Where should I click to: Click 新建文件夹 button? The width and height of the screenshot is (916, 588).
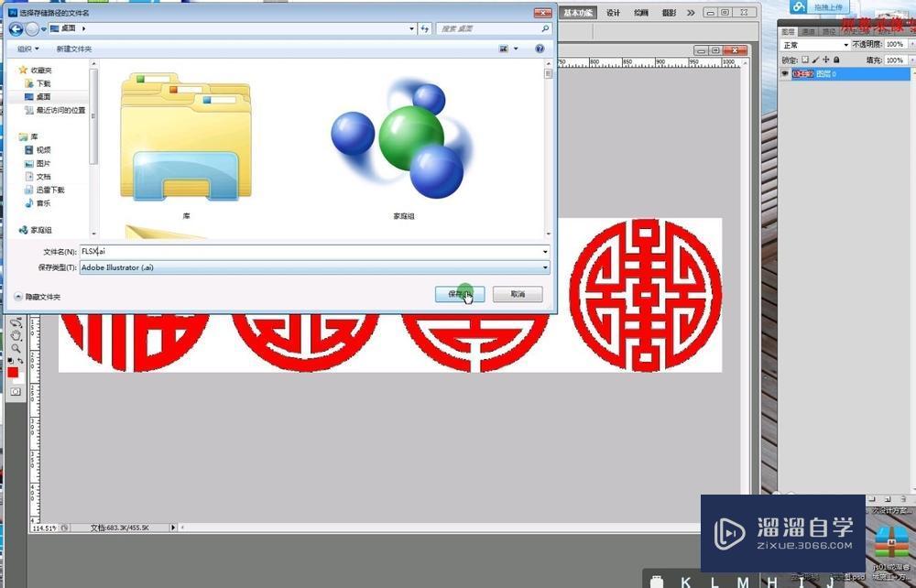[74, 49]
